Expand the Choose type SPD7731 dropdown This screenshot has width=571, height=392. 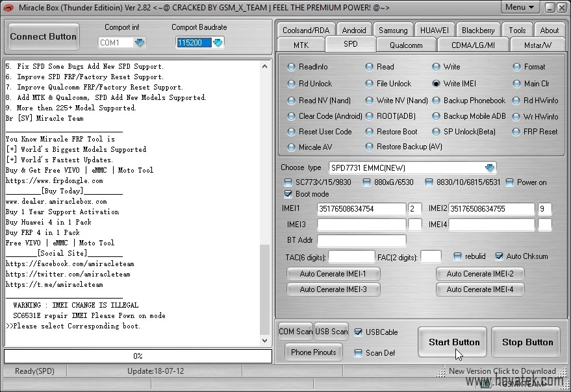pyautogui.click(x=489, y=168)
